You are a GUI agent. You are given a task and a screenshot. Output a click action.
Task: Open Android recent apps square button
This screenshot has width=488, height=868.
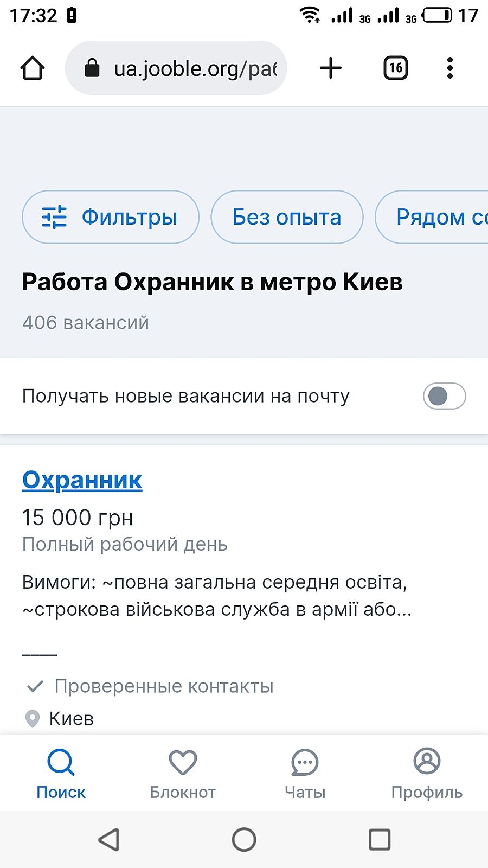click(379, 840)
